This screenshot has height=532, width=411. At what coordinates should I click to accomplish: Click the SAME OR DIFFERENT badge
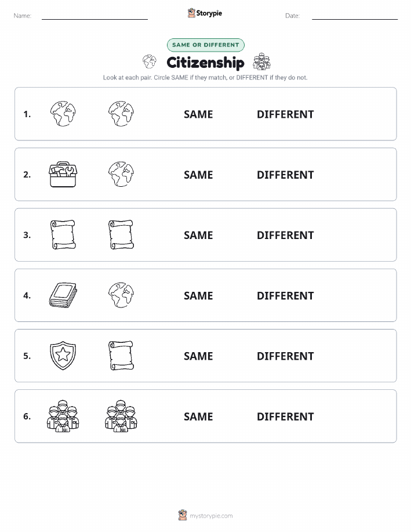click(x=205, y=45)
